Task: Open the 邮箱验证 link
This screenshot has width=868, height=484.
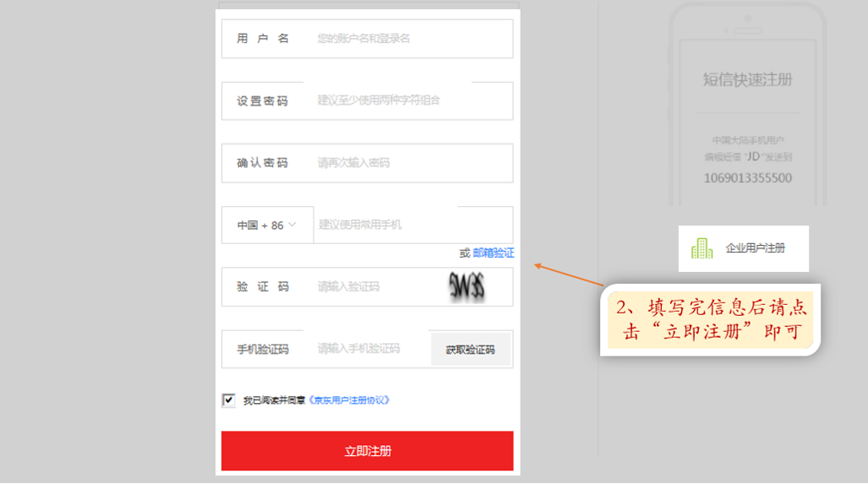Action: point(493,253)
